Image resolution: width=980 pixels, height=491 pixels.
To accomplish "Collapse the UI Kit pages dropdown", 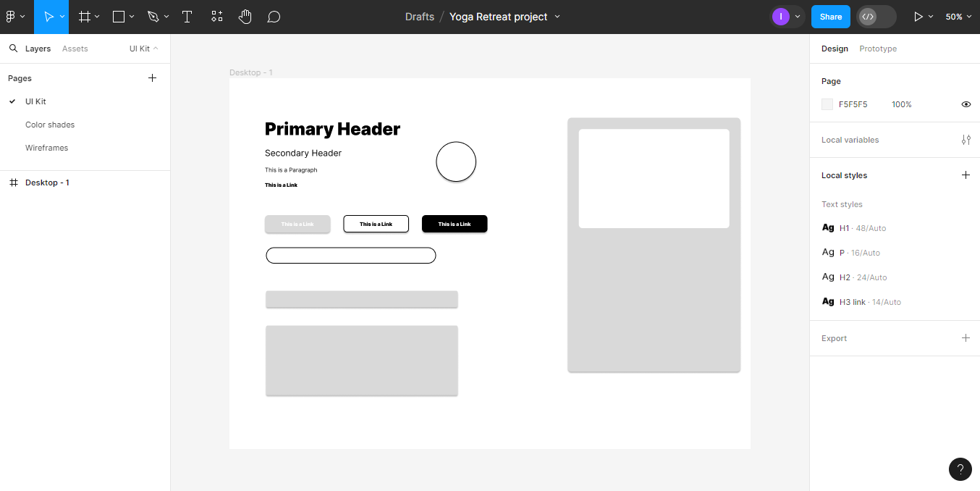I will (x=144, y=49).
